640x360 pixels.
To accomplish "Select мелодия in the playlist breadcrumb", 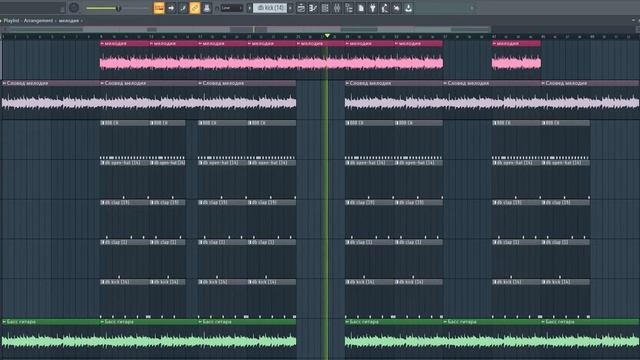I will click(x=69, y=20).
